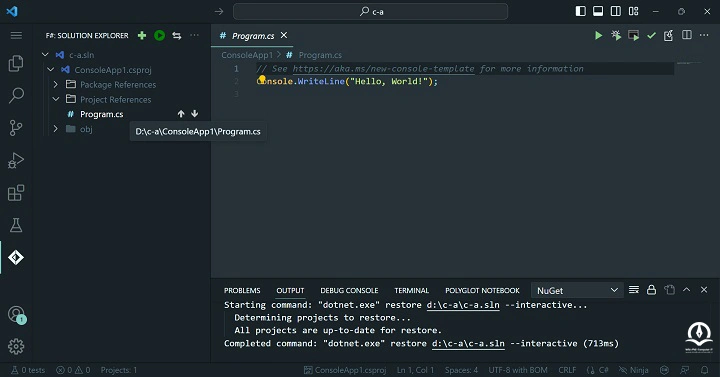Open the aka.ms new-console-template link
This screenshot has height=377, width=720.
[383, 69]
